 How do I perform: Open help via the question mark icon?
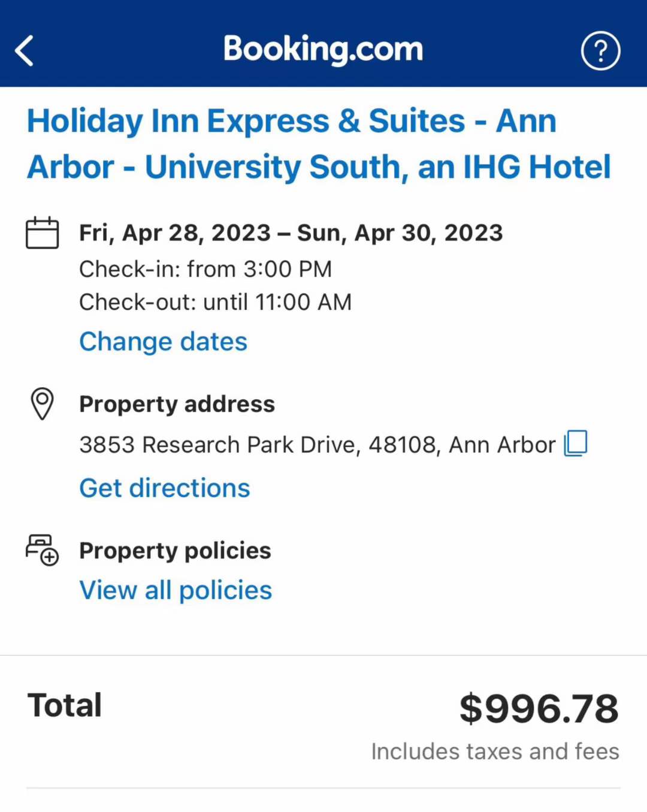click(x=600, y=51)
